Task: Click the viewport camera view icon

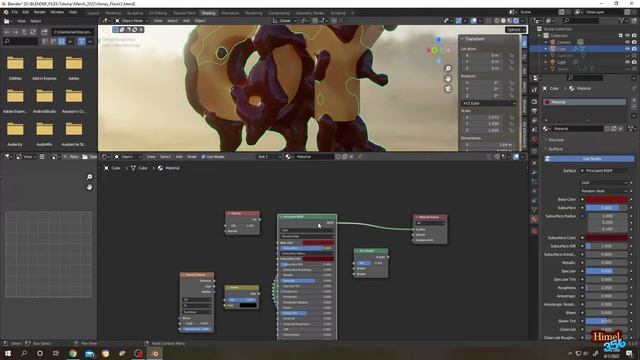Action: point(448,89)
